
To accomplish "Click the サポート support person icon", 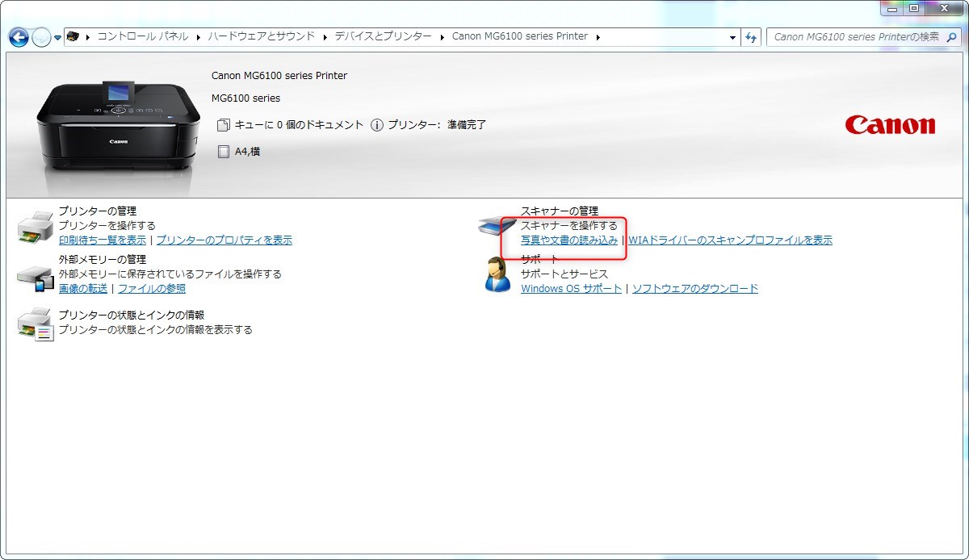I will point(497,275).
